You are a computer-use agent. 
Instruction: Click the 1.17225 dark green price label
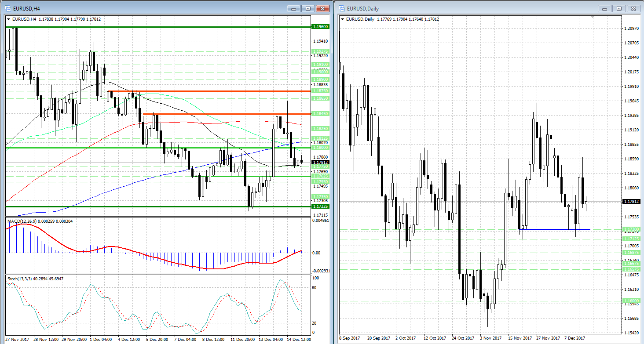(319, 206)
